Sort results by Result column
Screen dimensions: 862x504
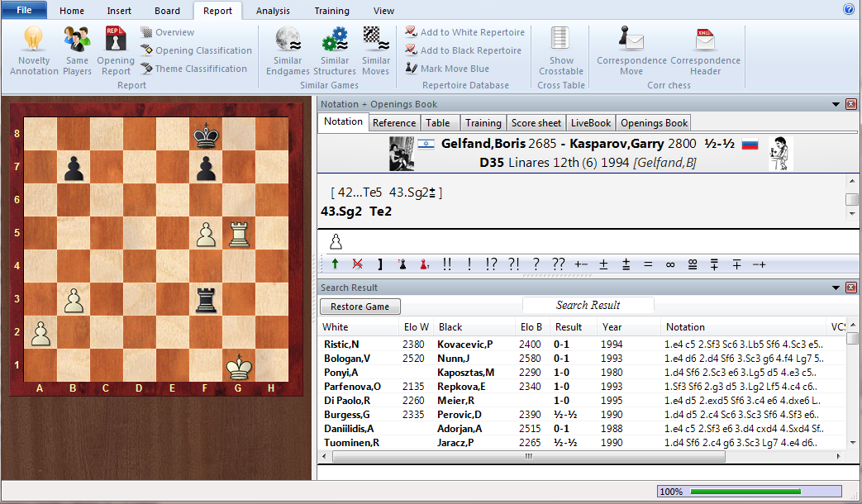tap(574, 327)
